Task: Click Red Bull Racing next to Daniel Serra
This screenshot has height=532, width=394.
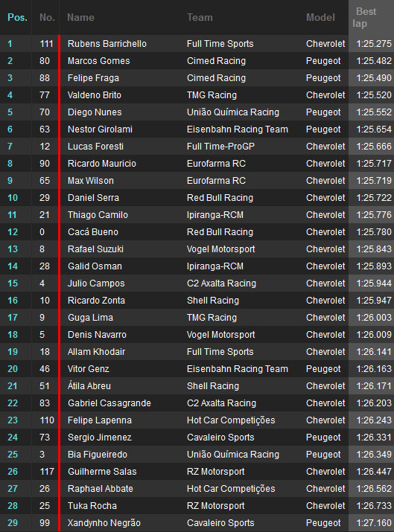Action: coord(220,198)
